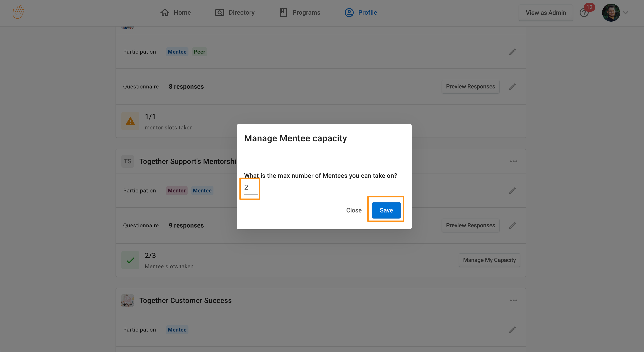Save the Mentee capacity
This screenshot has width=644, height=352.
(x=386, y=210)
